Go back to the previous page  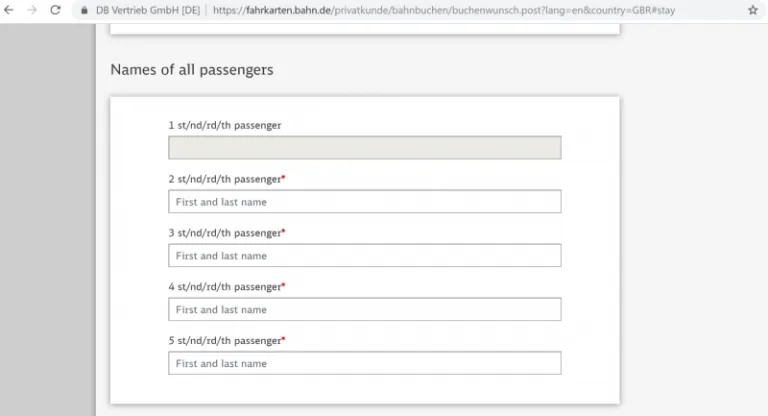coord(9,10)
